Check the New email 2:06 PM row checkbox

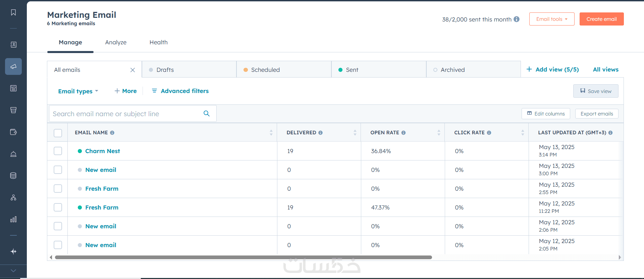[x=58, y=226]
